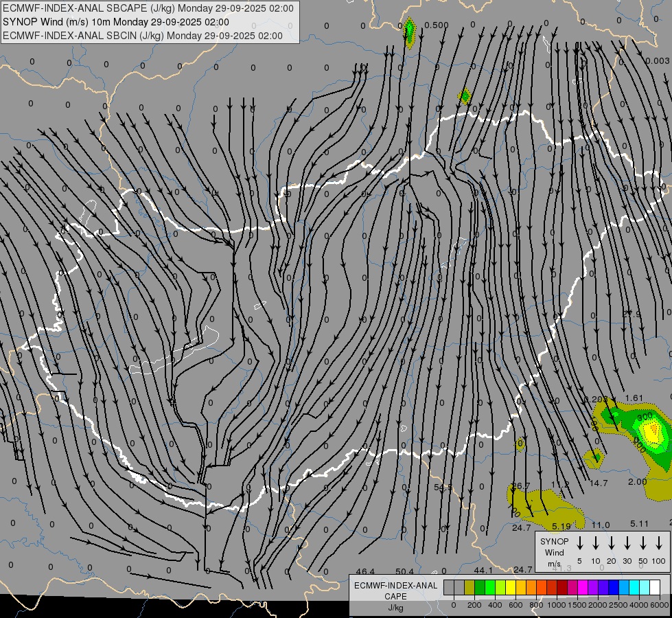The width and height of the screenshot is (672, 618).
Task: Click the wind arrow above the 5 label
Action: click(x=579, y=542)
